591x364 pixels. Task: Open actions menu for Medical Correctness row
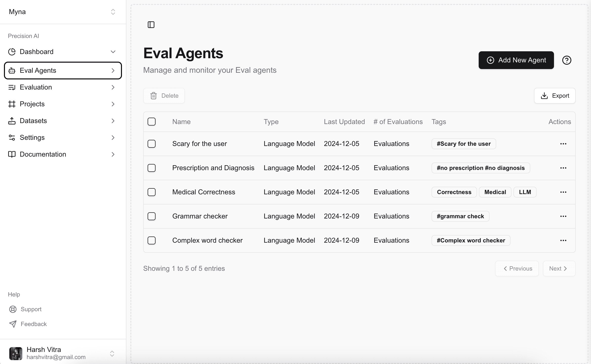click(x=563, y=192)
